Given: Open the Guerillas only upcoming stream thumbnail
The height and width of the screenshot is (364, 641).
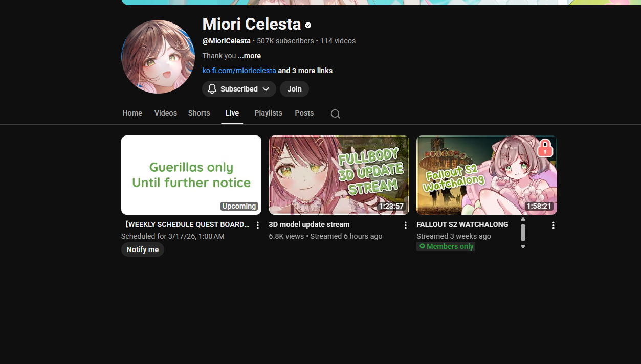Looking at the screenshot, I should pos(191,175).
